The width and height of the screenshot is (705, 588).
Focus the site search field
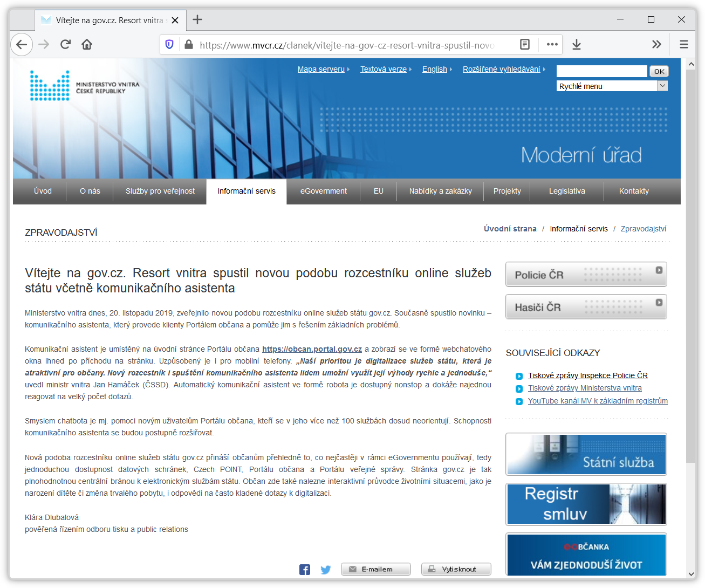(x=601, y=71)
